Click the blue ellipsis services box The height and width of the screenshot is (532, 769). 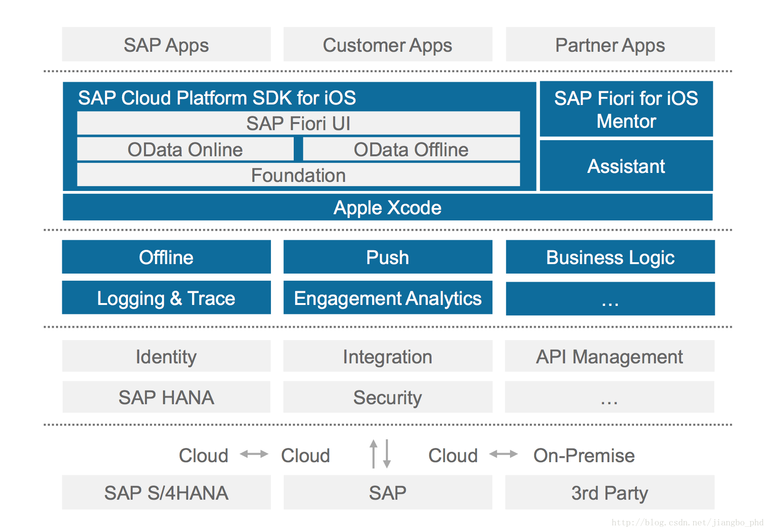click(610, 299)
